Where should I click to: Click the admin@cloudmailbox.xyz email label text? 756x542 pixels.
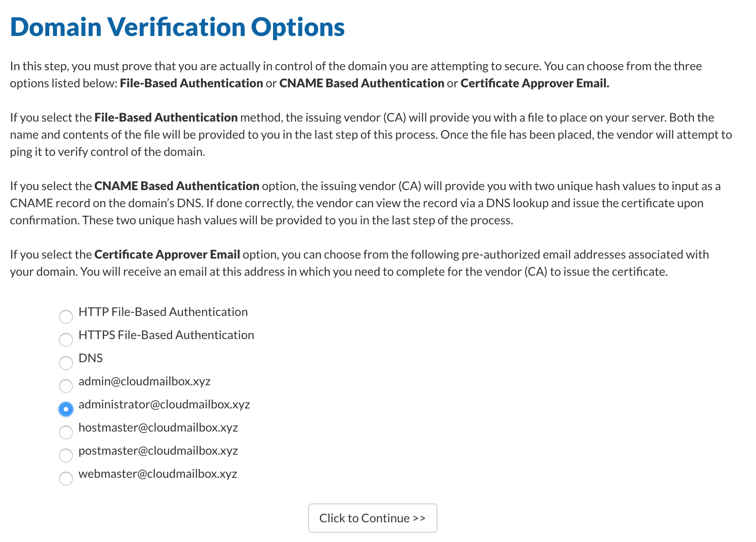coord(144,381)
